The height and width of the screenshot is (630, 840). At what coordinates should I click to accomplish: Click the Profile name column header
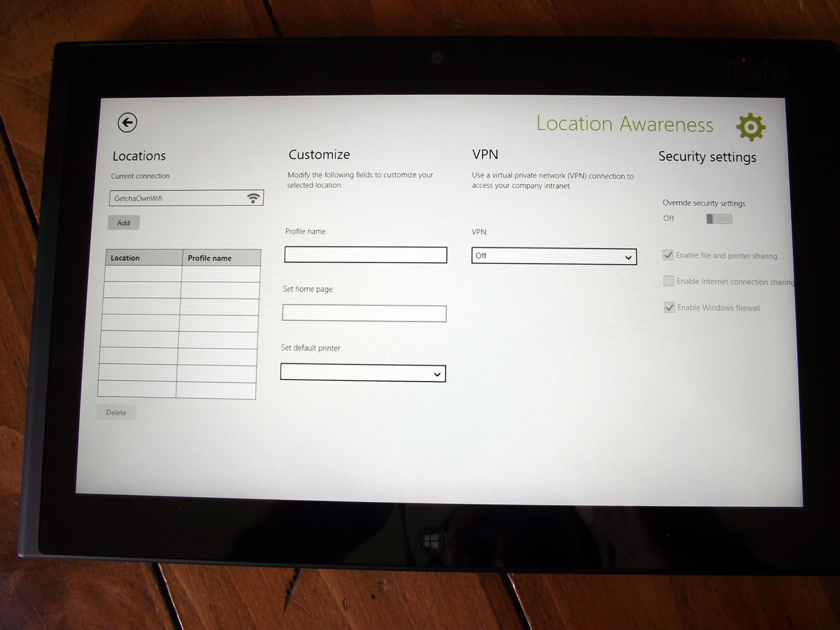click(x=222, y=258)
